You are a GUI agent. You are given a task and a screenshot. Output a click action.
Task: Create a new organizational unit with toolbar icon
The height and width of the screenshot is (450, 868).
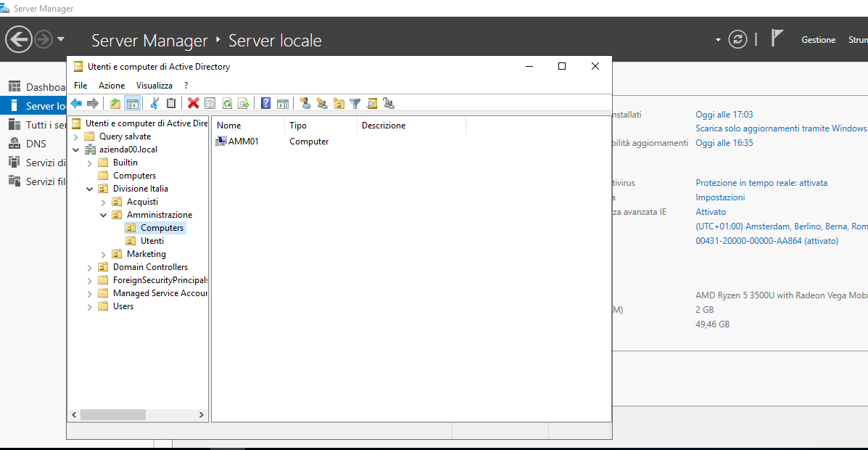tap(338, 103)
